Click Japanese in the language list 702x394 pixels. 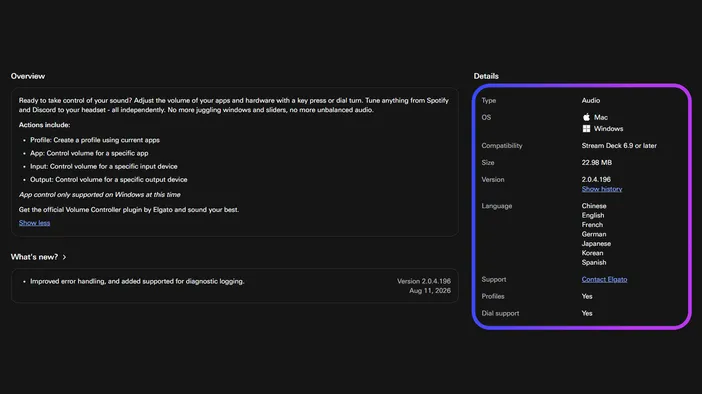(596, 244)
